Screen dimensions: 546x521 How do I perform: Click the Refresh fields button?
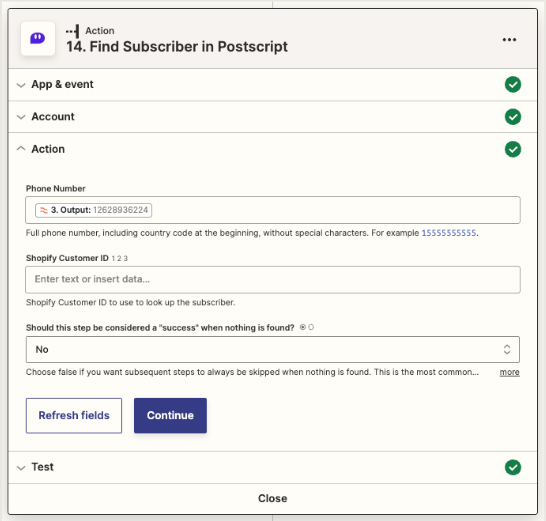74,415
